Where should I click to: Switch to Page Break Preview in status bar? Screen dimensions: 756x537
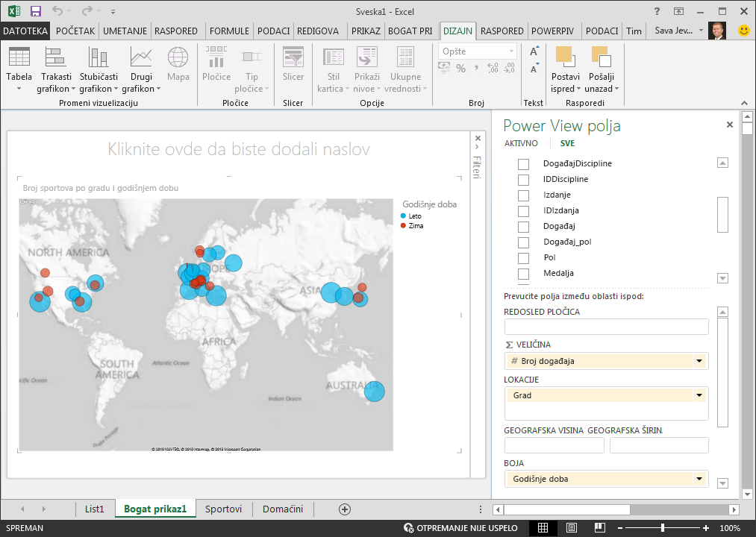[x=600, y=528]
